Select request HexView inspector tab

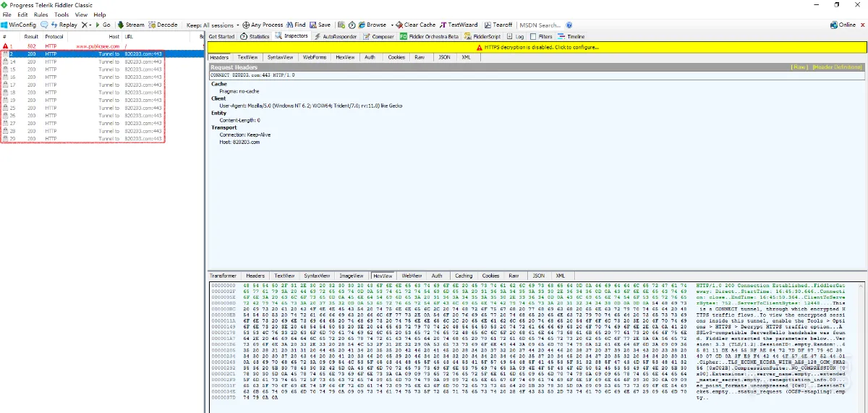point(345,57)
